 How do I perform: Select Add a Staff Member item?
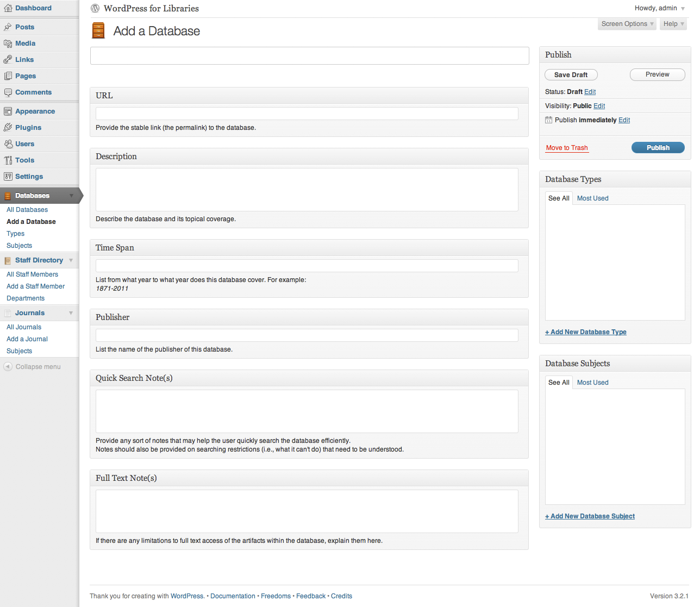click(35, 286)
